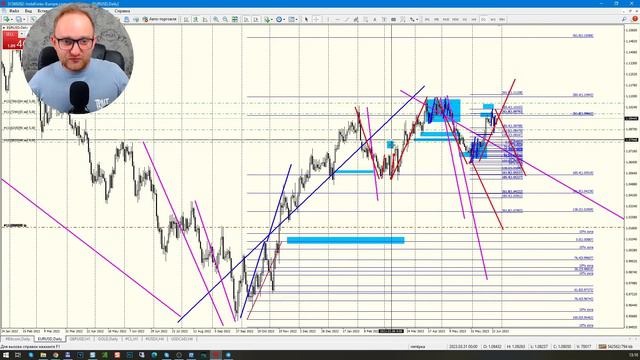This screenshot has height=360, width=640.
Task: Select the text label 'T' tool
Action: click(384, 19)
